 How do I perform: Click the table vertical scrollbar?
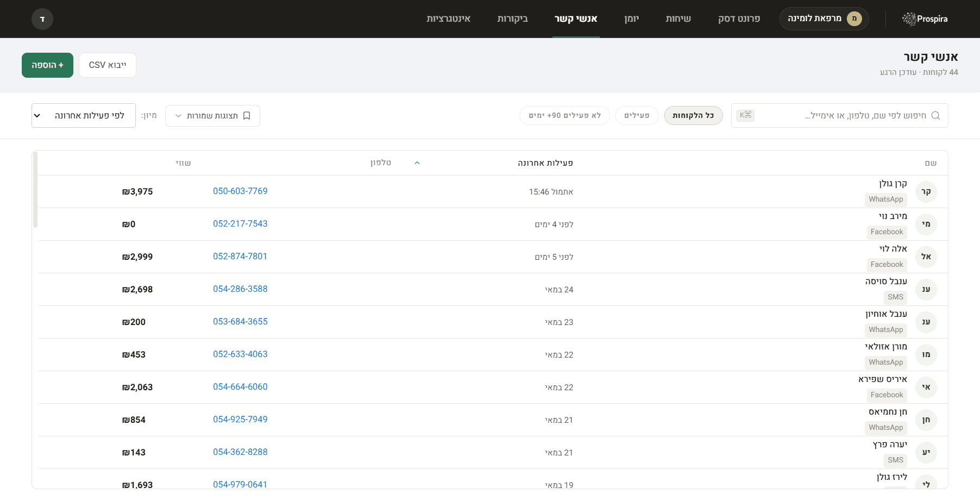pos(35,190)
